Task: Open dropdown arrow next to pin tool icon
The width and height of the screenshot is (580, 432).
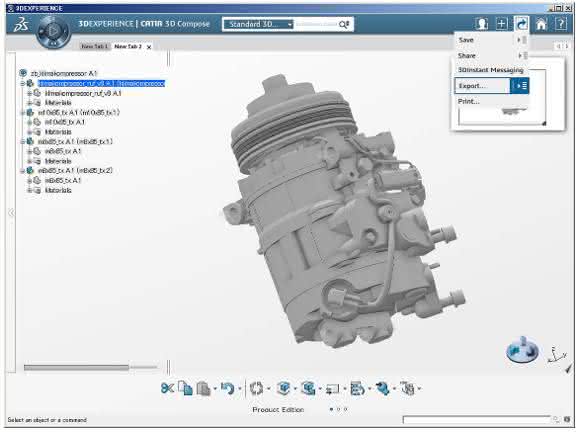Action: [395, 388]
